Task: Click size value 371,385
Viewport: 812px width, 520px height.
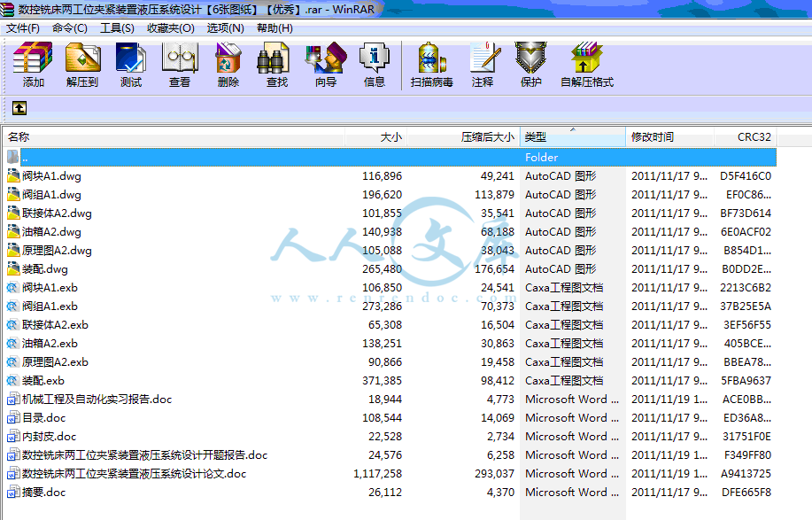Action: 382,381
